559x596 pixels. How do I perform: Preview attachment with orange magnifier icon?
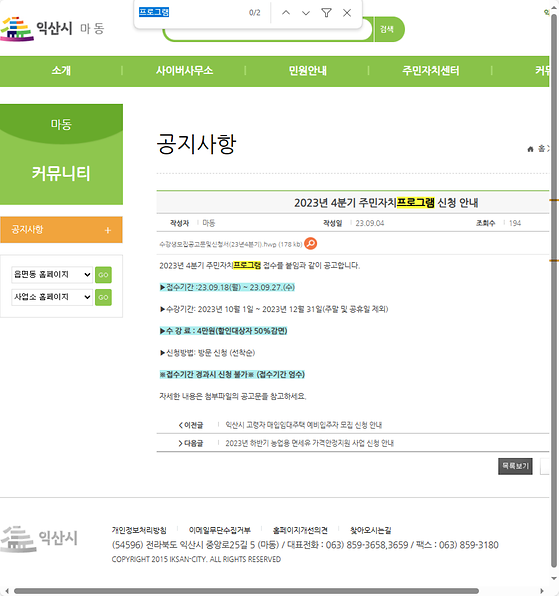[311, 244]
